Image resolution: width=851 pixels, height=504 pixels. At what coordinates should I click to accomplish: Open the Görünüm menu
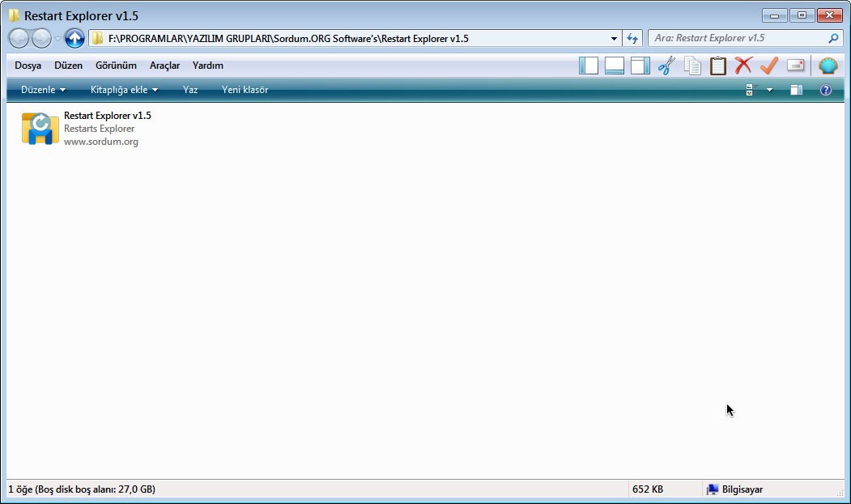(x=116, y=66)
